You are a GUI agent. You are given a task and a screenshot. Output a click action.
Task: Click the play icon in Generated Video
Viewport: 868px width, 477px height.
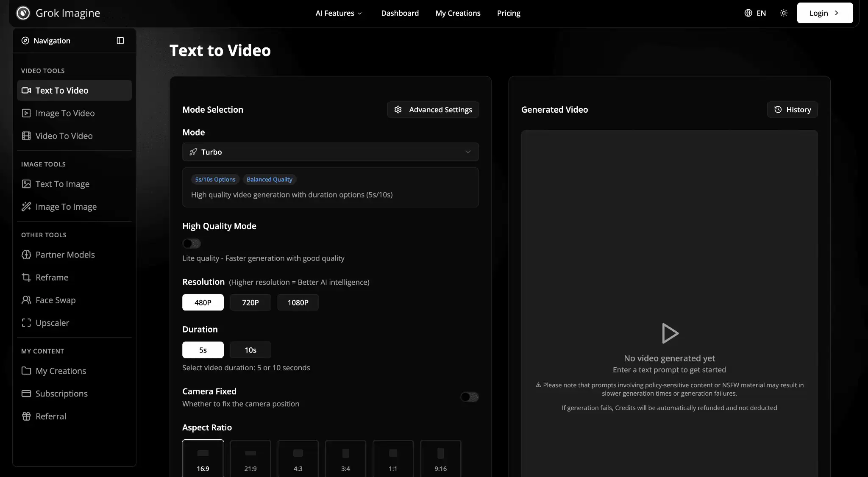(670, 333)
